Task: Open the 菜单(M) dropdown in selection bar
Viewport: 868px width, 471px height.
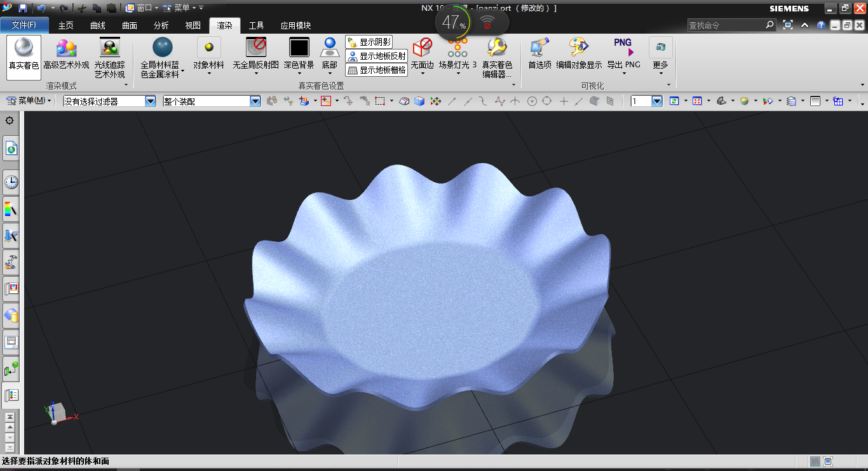Action: tap(30, 101)
